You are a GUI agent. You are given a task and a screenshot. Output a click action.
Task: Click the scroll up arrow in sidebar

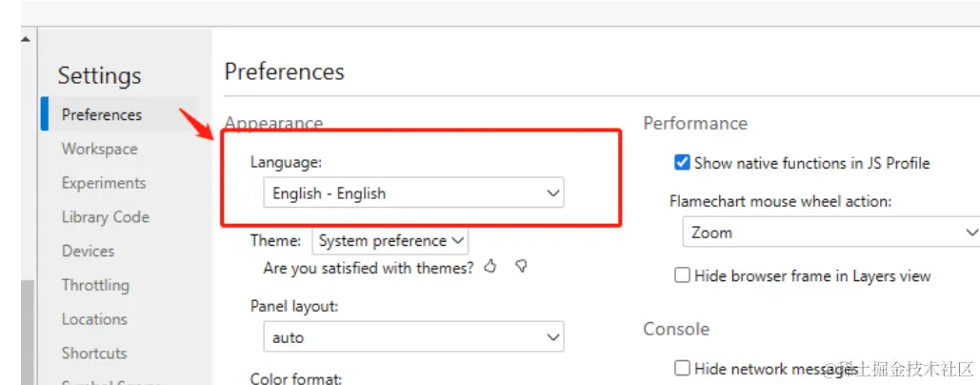click(x=26, y=39)
